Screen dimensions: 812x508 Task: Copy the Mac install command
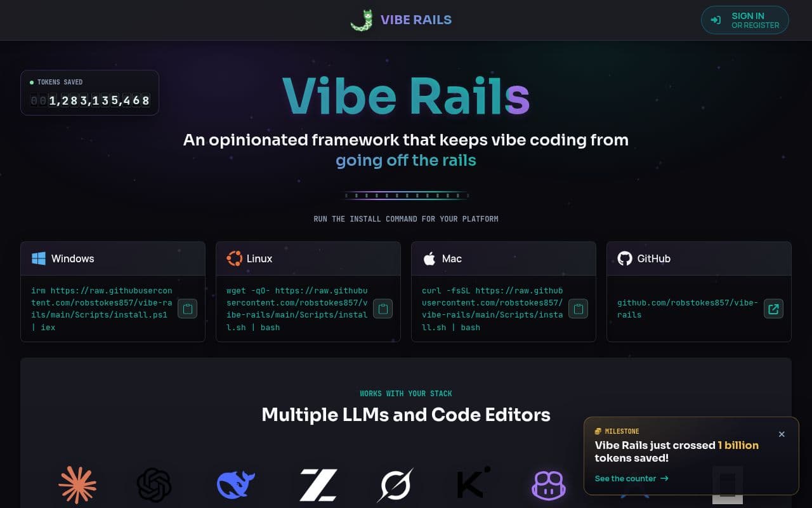tap(578, 309)
